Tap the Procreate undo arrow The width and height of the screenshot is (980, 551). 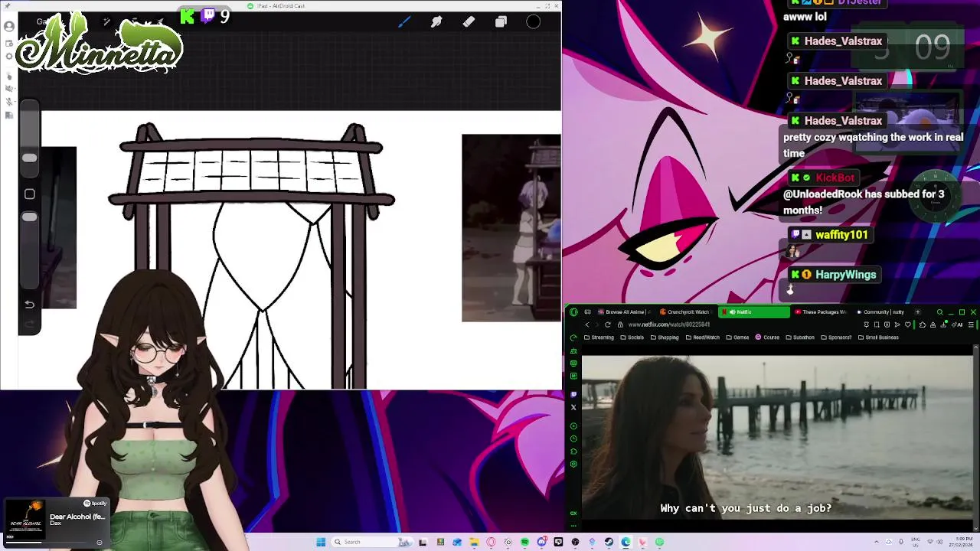pyautogui.click(x=30, y=304)
